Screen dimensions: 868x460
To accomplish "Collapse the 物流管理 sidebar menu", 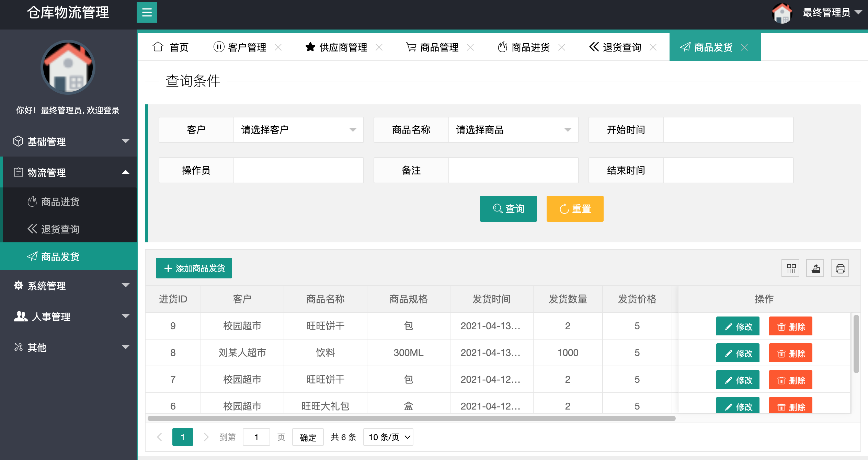I will 68,172.
